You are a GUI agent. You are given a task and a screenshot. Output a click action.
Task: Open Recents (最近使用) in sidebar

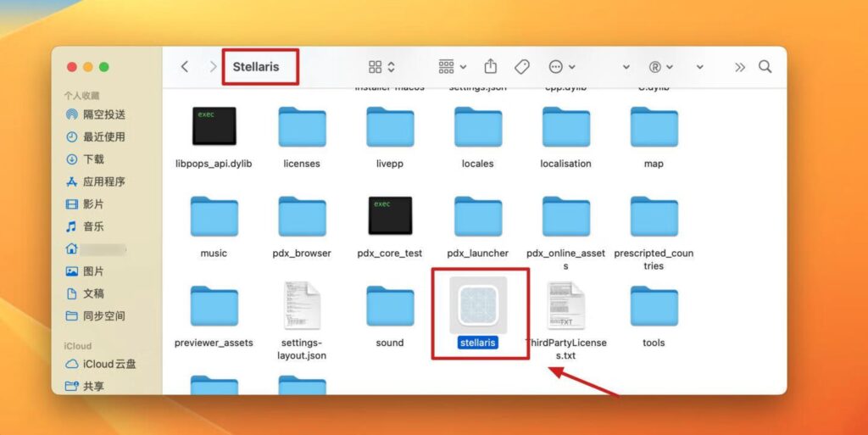(x=103, y=137)
